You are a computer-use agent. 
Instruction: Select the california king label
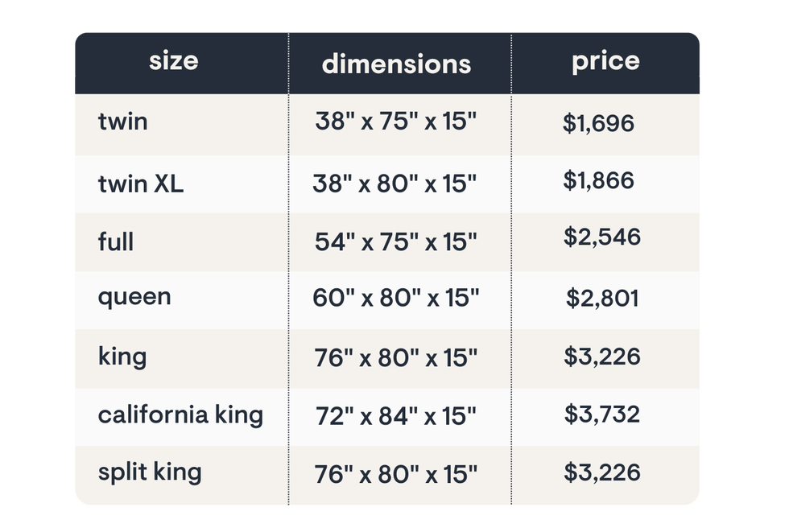tap(180, 415)
